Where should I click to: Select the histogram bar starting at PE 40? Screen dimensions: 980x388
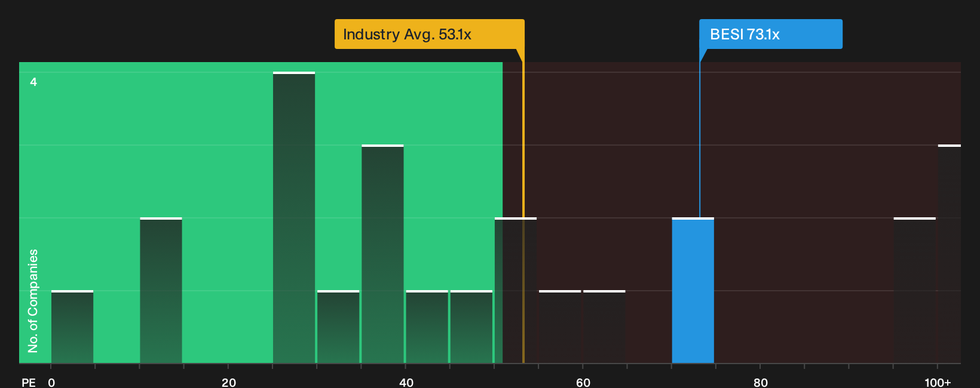click(x=427, y=327)
